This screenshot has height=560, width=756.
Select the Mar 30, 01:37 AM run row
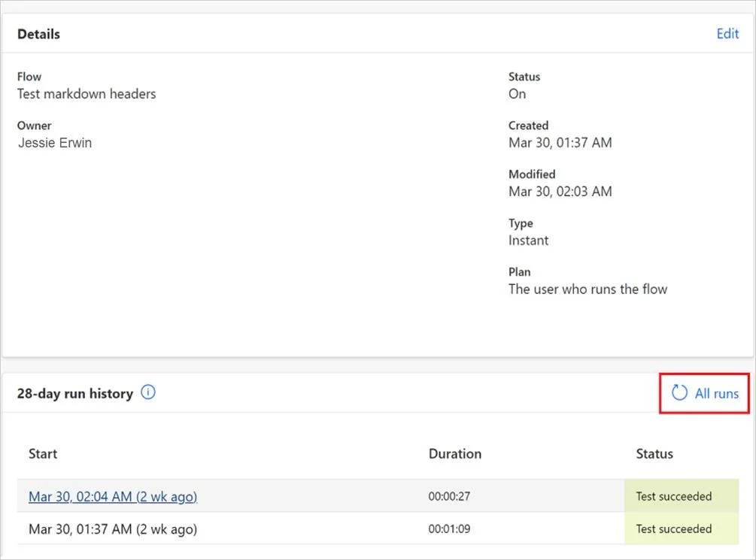pos(378,528)
